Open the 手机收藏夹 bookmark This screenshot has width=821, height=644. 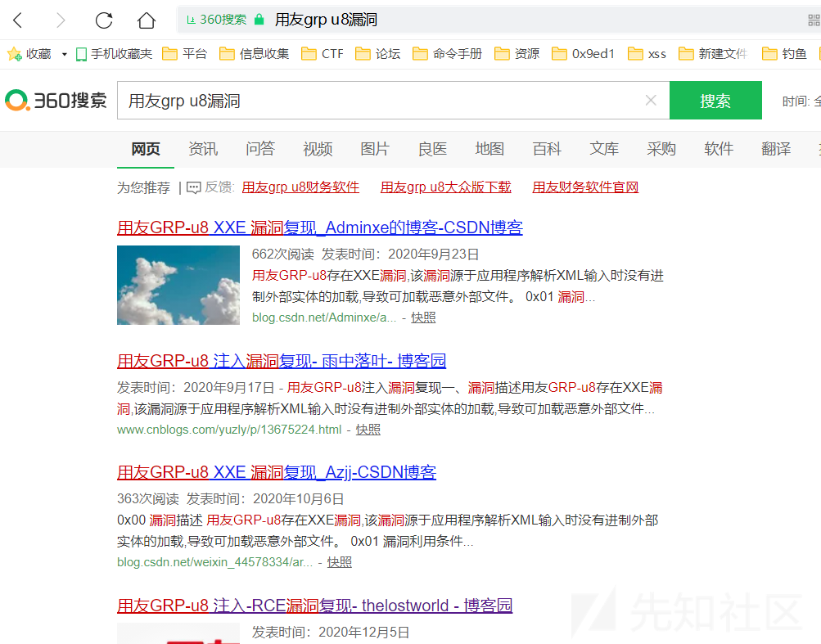[114, 54]
